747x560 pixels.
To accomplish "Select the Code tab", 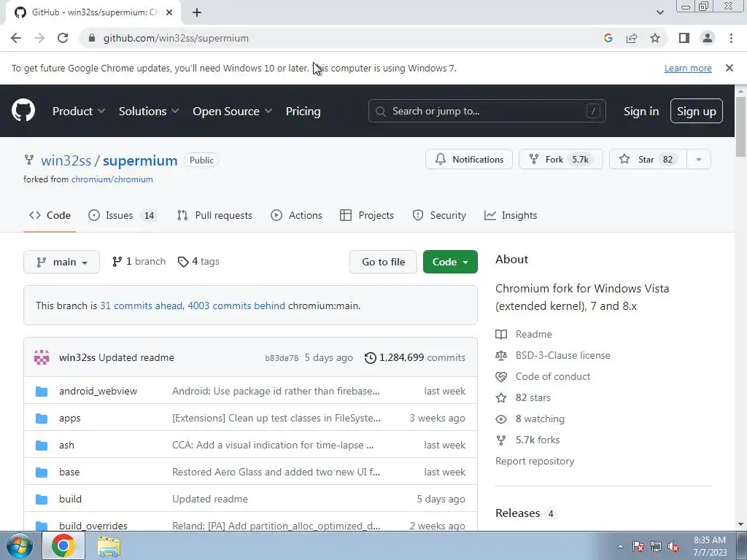I will pos(50,215).
